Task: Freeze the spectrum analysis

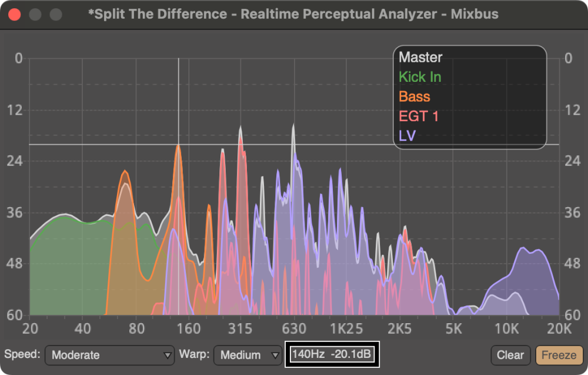Action: pyautogui.click(x=559, y=355)
